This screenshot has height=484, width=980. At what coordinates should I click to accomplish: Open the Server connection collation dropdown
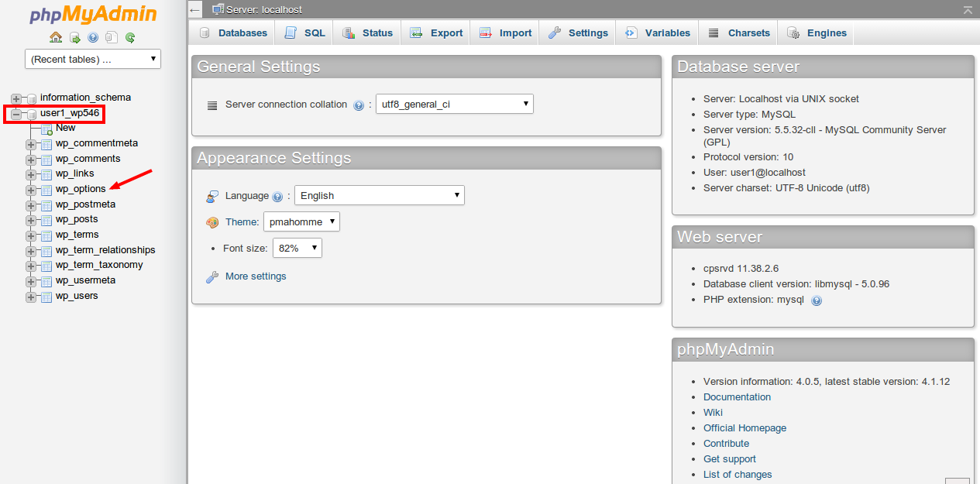pos(454,103)
